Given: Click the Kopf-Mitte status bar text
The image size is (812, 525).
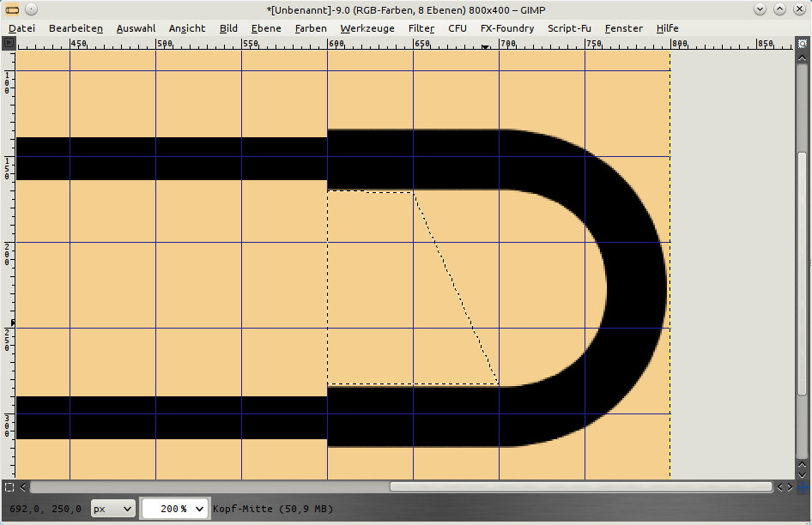Looking at the screenshot, I should point(273,509).
